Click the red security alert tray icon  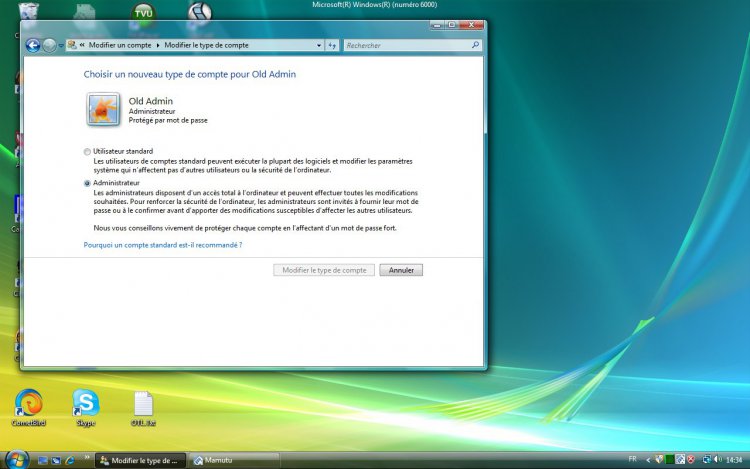691,459
